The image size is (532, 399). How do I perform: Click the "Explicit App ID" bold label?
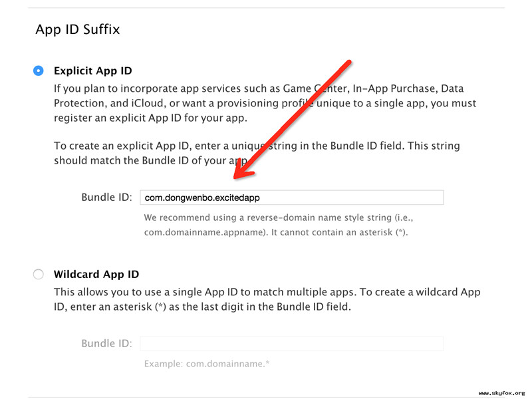[x=93, y=71]
